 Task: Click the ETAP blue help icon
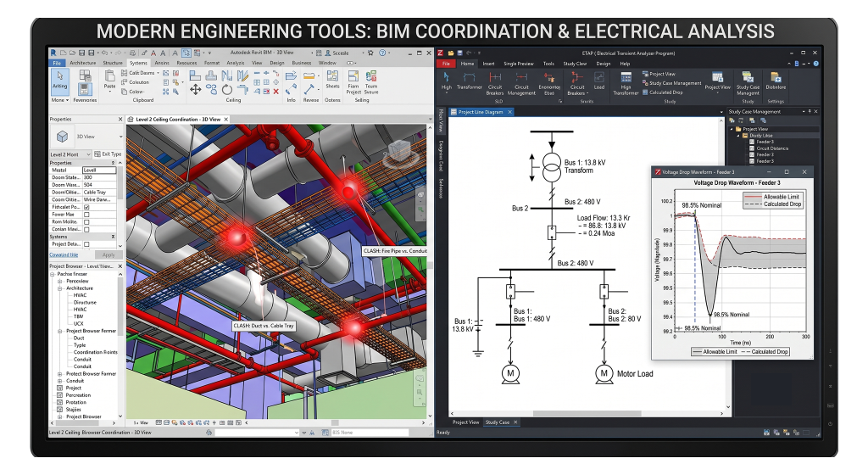tap(816, 64)
